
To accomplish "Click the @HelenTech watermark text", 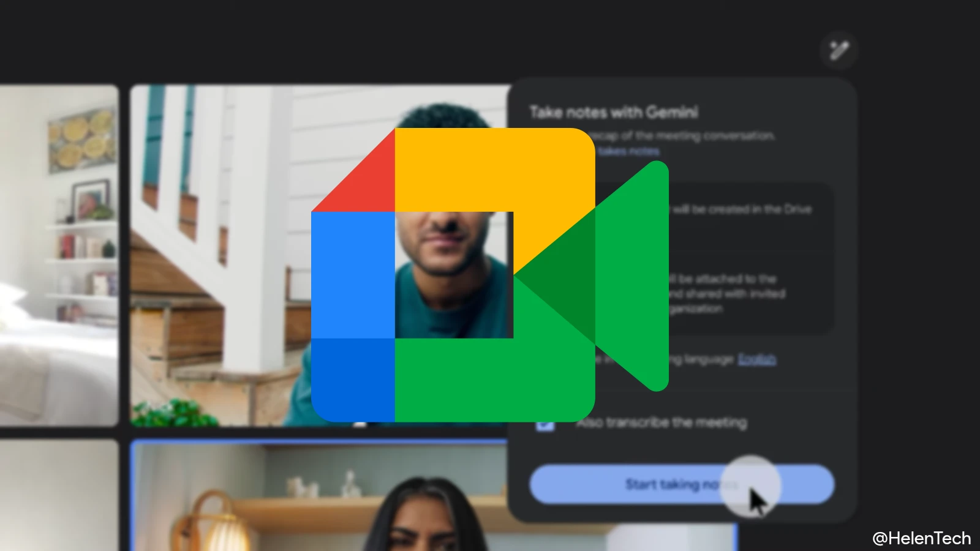I will point(921,538).
